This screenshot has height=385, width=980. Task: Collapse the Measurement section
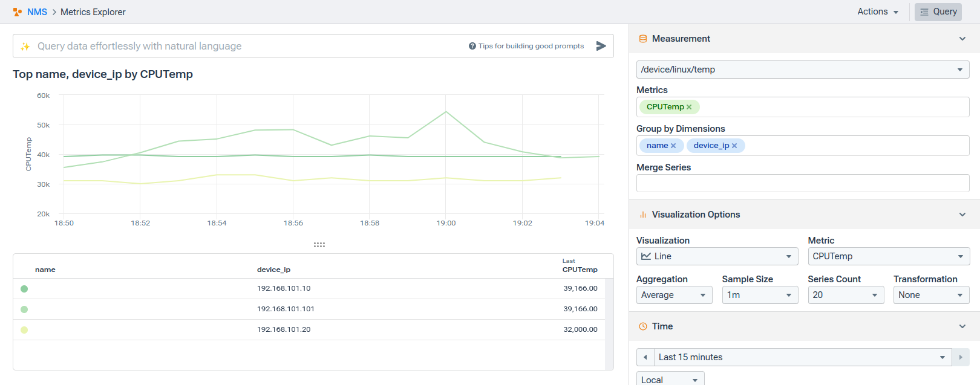962,39
